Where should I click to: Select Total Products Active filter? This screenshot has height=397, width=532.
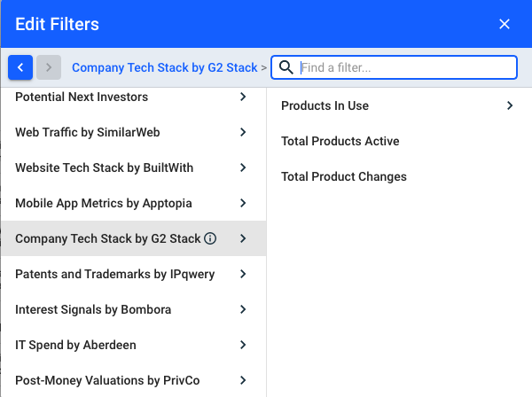340,141
